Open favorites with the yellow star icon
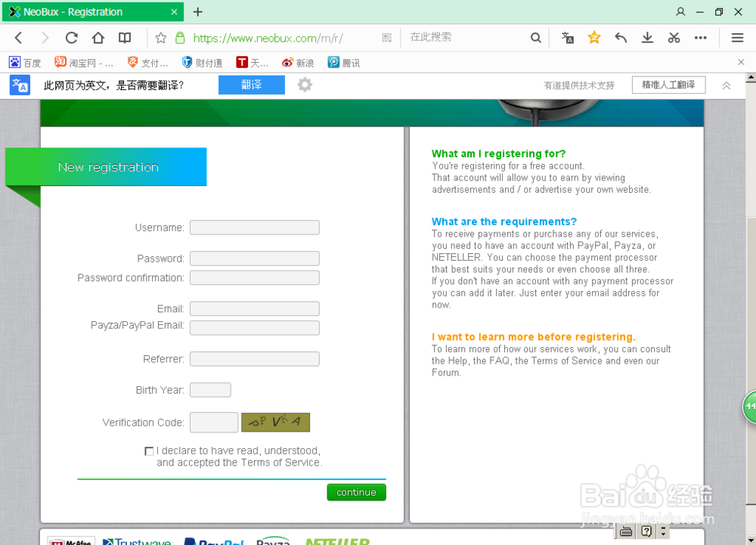The width and height of the screenshot is (756, 545). 594,37
